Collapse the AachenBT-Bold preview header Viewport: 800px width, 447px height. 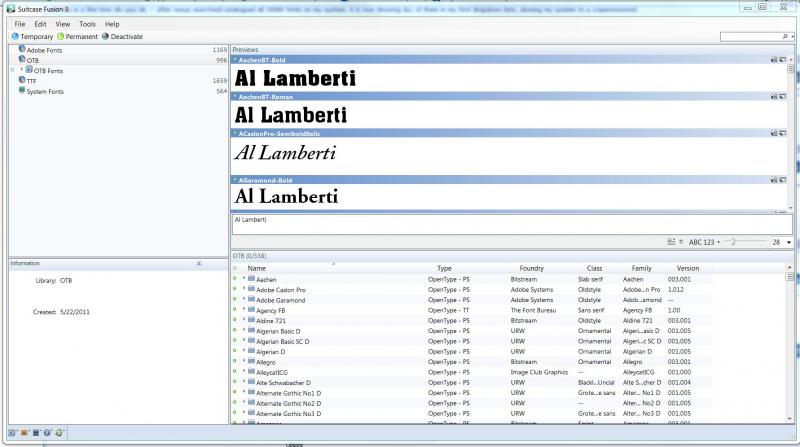coord(235,60)
